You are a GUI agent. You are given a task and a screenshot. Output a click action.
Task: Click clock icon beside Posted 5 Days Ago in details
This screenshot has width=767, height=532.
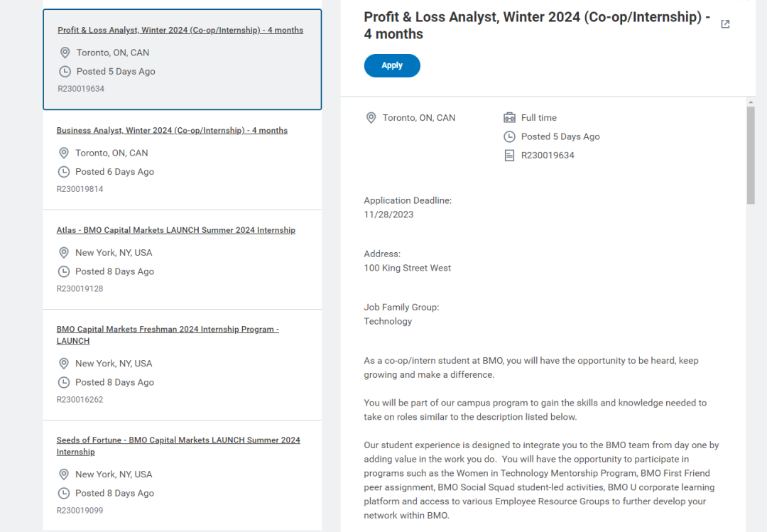[509, 136]
